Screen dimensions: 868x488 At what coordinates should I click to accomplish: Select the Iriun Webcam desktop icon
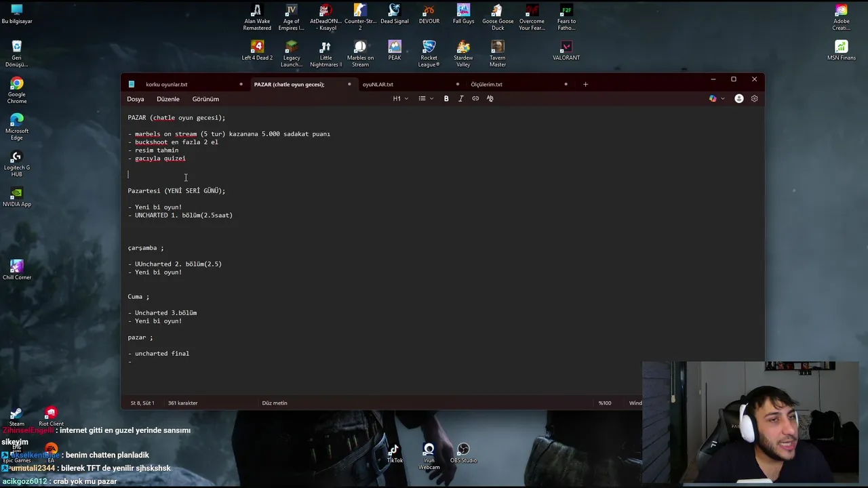[x=429, y=456]
